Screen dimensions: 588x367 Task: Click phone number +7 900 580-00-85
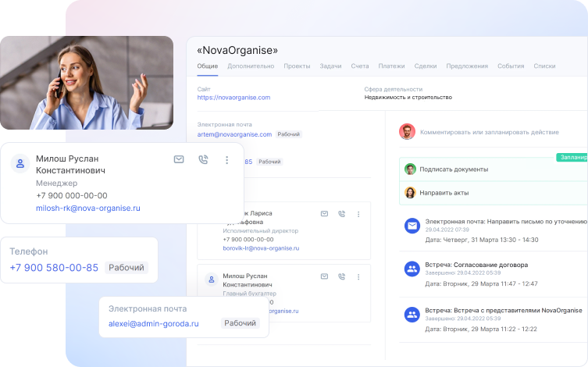coord(54,268)
